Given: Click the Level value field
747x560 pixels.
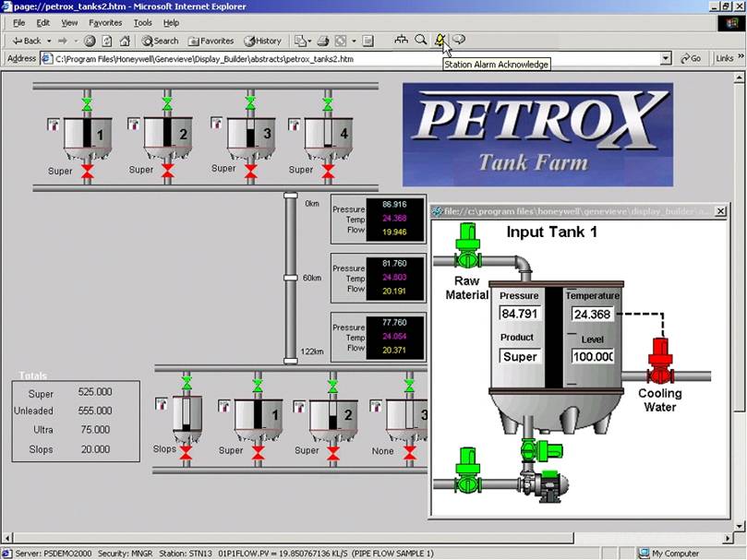Looking at the screenshot, I should click(x=593, y=357).
